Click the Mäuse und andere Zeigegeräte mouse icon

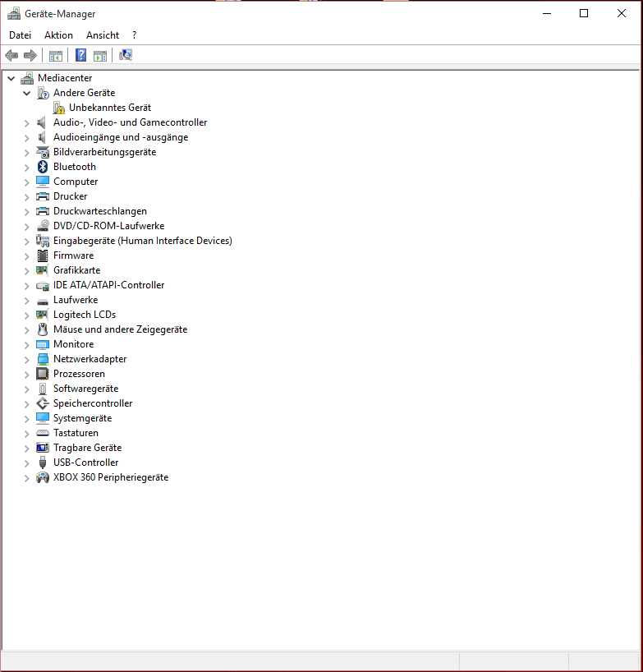43,329
